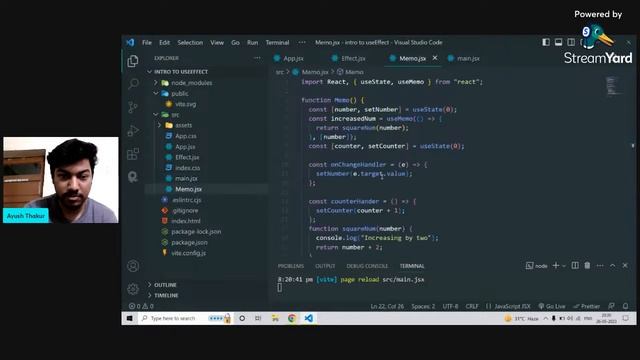
Task: Open the File menu
Action: (147, 42)
